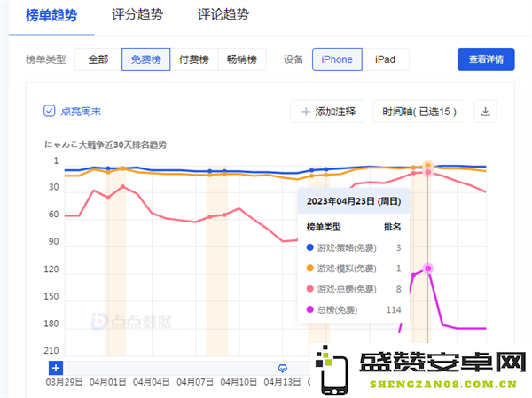Click the highlighted magenta data point on chart

(x=428, y=269)
